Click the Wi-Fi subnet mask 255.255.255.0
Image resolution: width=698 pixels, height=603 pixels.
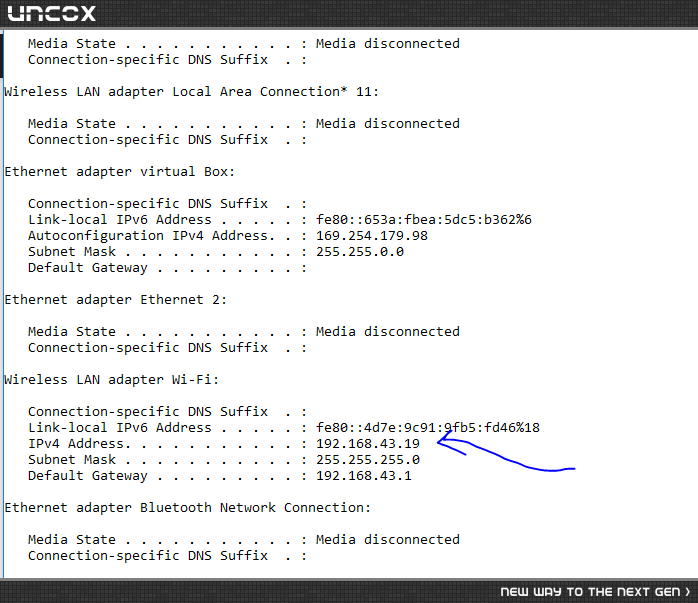point(368,460)
